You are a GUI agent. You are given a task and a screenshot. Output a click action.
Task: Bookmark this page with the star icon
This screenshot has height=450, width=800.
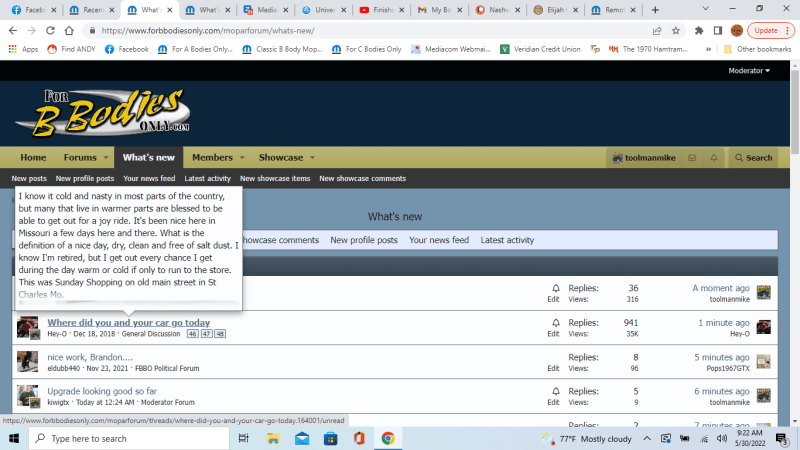676,30
